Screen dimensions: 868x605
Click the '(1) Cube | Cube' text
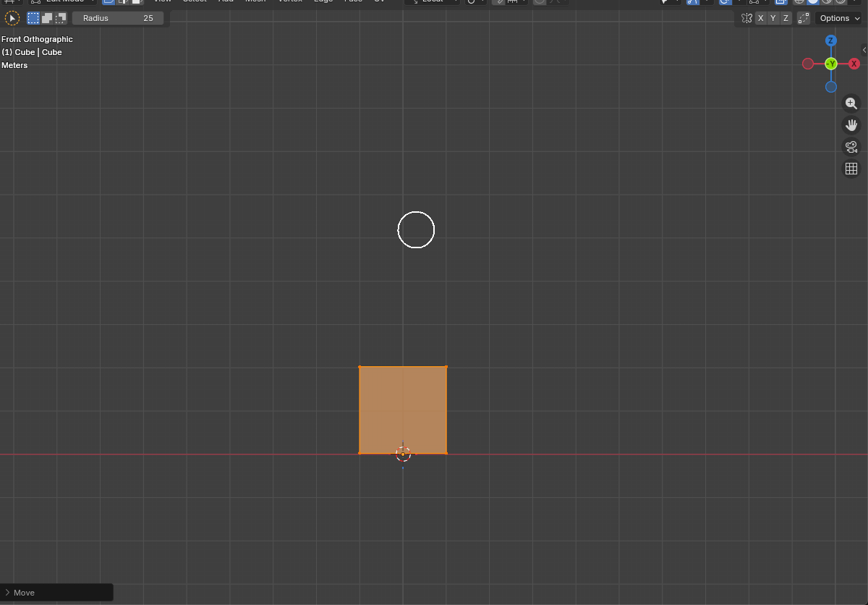point(32,52)
